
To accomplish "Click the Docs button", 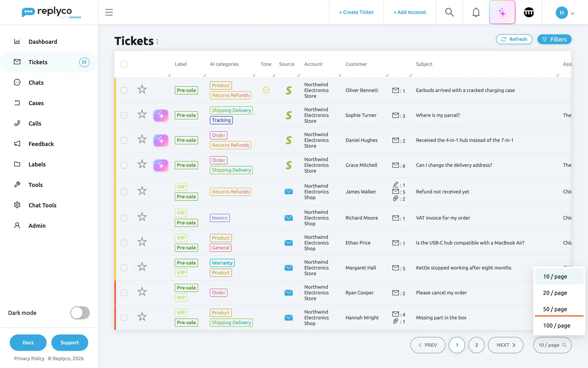I will [x=28, y=342].
